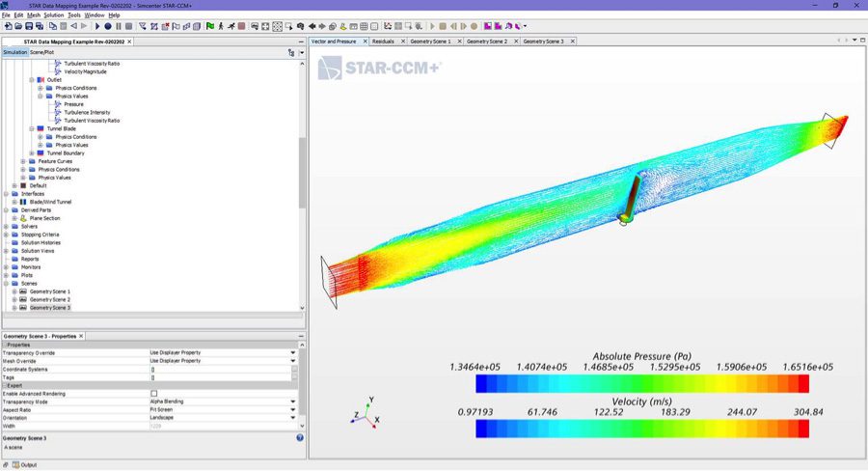This screenshot has width=868, height=471.
Task: Click the white flag Initialize Meshing icon
Action: coord(176,26)
